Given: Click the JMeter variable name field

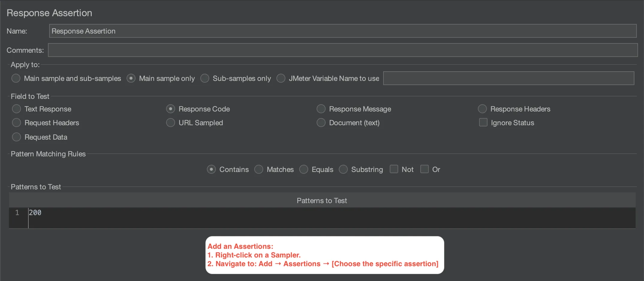Looking at the screenshot, I should [x=508, y=78].
